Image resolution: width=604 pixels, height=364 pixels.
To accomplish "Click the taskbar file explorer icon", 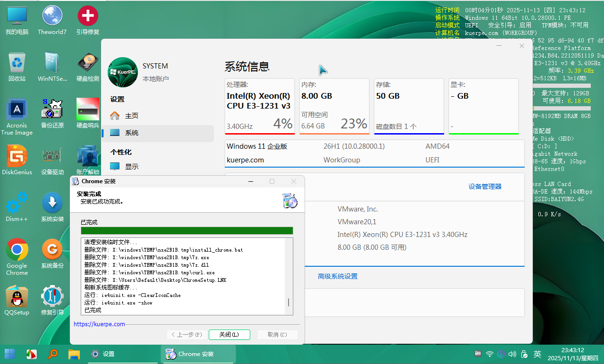I will pyautogui.click(x=74, y=354).
